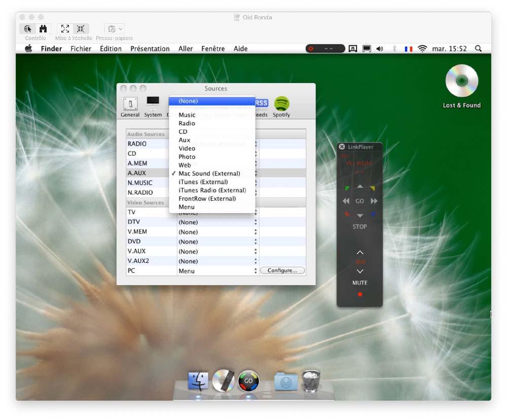Open the DVD source dropdown
The image size is (507, 420).
click(218, 242)
